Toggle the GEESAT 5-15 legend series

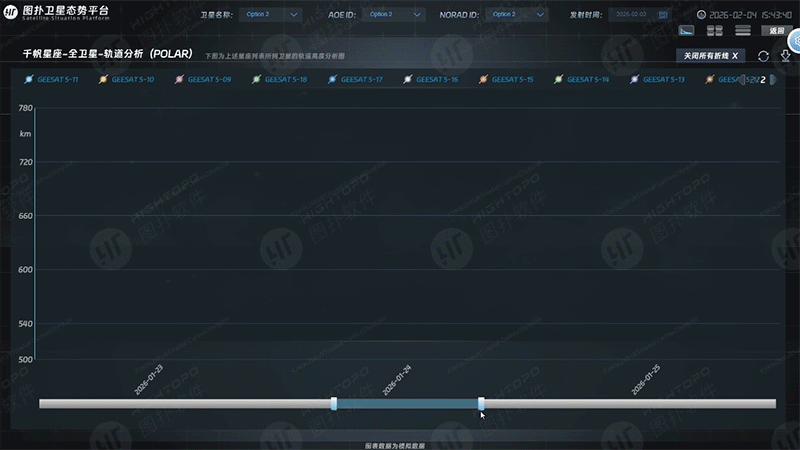(508, 79)
